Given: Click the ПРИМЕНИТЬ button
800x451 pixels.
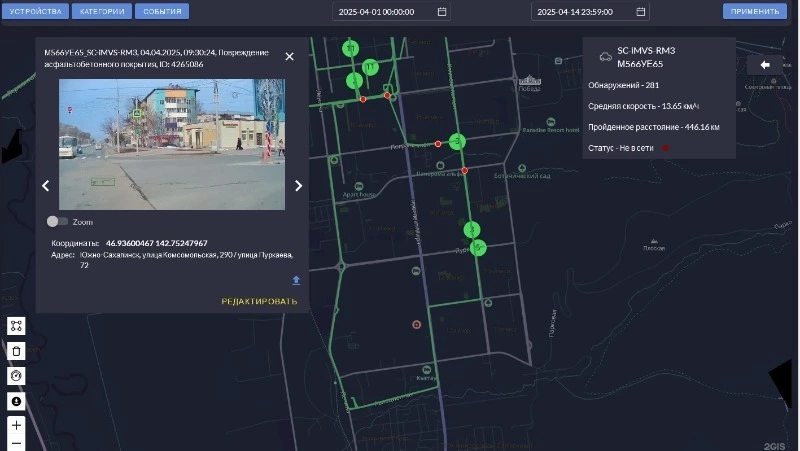Looking at the screenshot, I should tap(755, 12).
